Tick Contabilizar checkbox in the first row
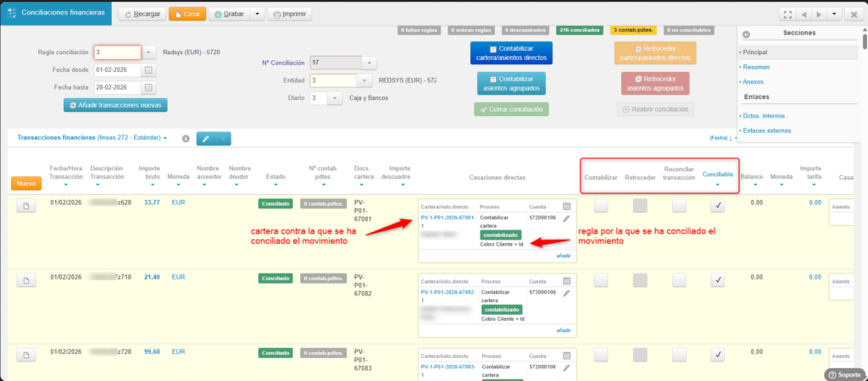 [600, 206]
